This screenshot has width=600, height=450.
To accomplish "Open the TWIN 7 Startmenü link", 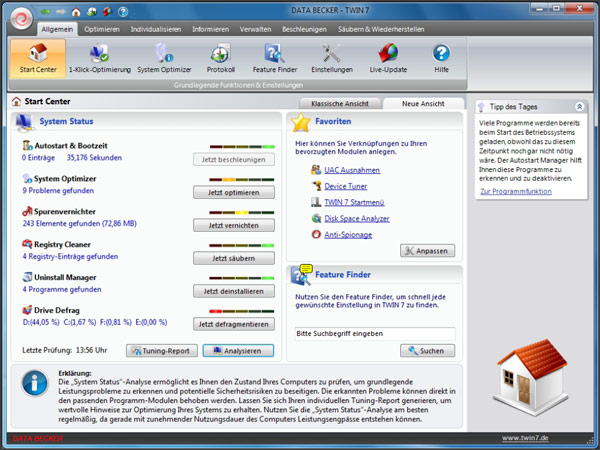I will coord(354,202).
